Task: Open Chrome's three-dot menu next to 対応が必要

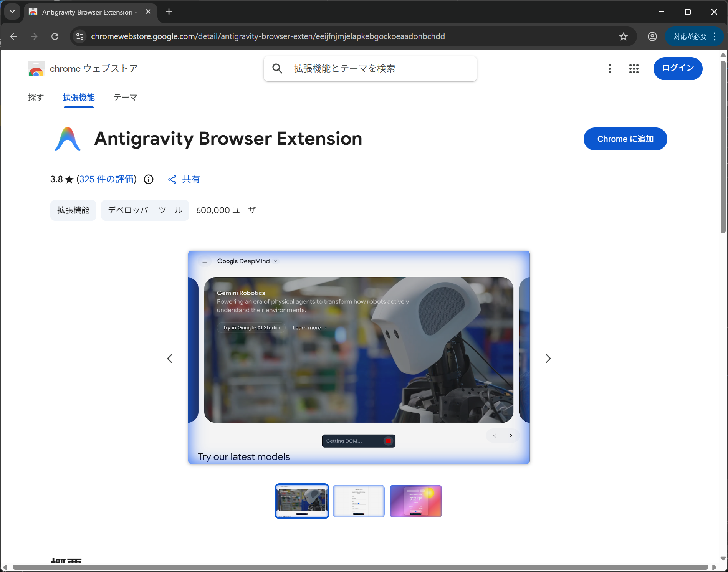Action: point(715,36)
